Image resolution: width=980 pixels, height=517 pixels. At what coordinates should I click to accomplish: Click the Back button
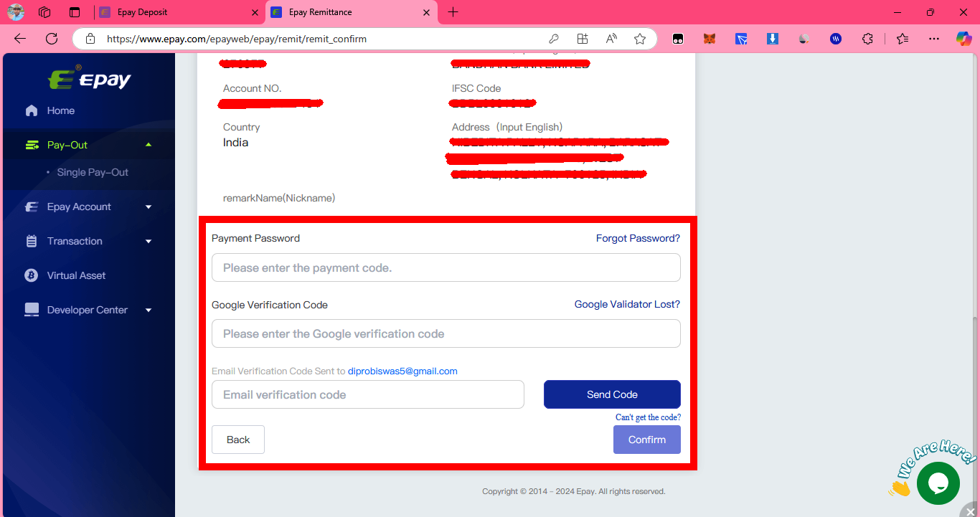click(238, 440)
